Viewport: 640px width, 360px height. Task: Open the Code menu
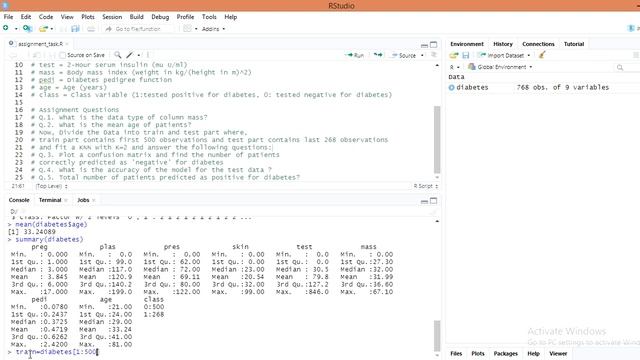pos(46,17)
